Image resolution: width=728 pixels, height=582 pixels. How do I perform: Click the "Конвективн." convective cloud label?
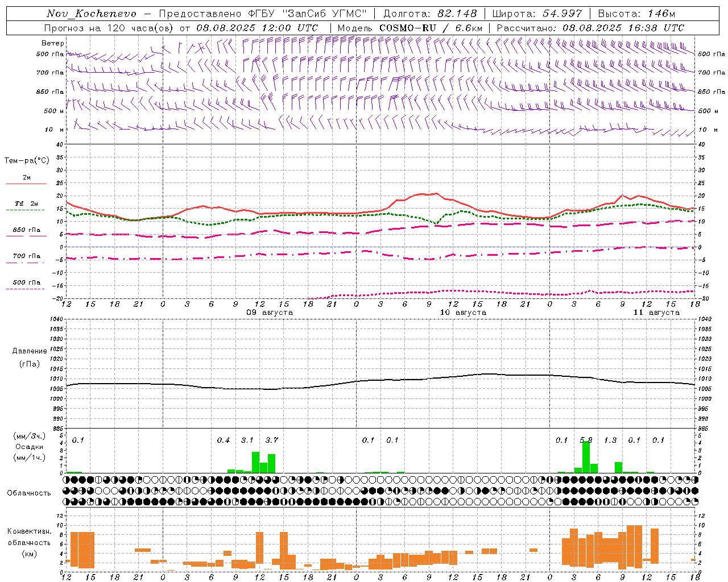pos(30,531)
